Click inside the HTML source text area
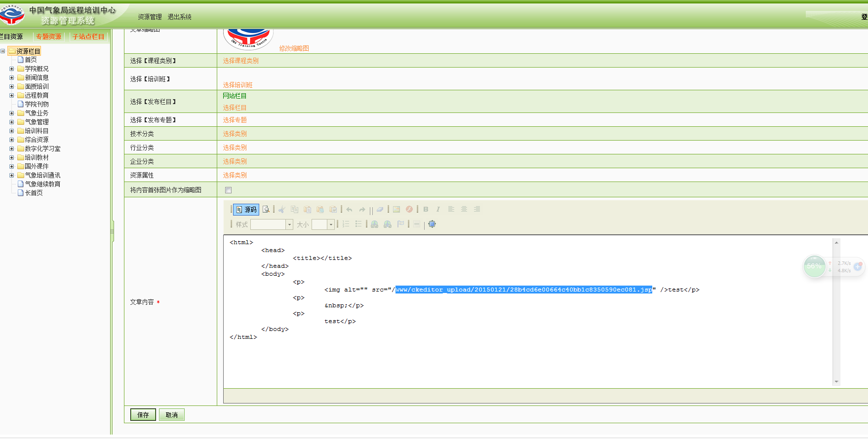868x439 pixels. [x=528, y=311]
